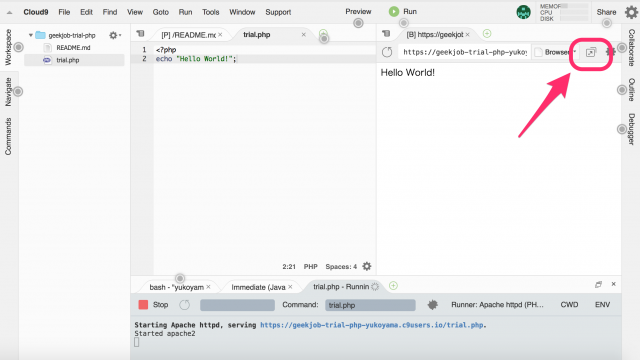Maximize the console panel
Viewport: 640px width, 360px height.
[x=598, y=284]
